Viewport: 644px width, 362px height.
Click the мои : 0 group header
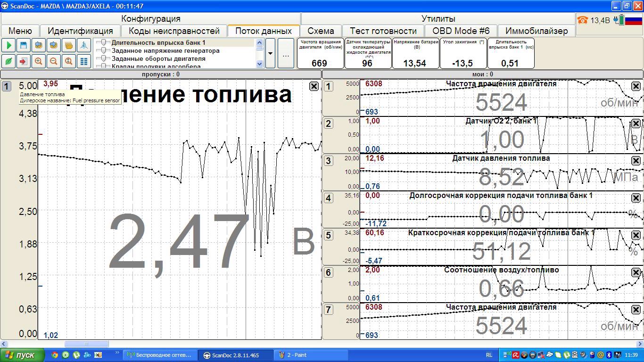coord(482,74)
